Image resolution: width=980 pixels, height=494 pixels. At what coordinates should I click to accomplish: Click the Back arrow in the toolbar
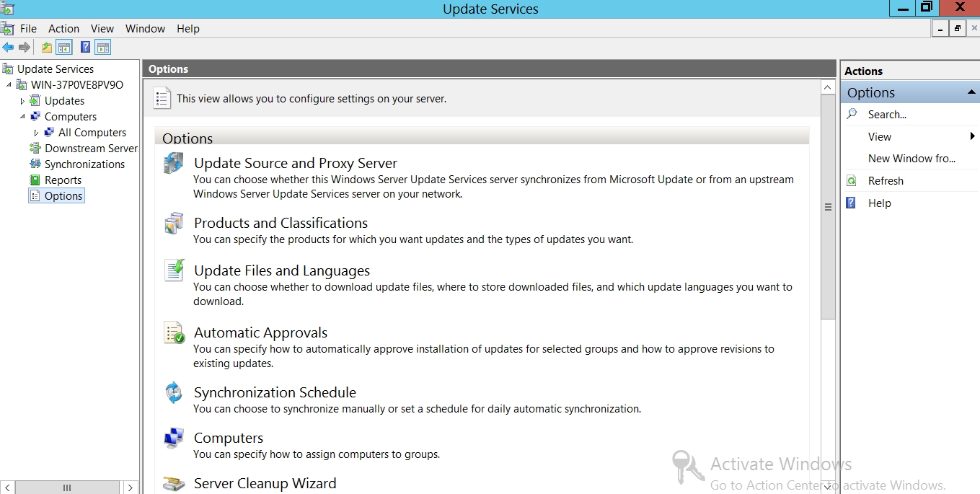pos(8,48)
